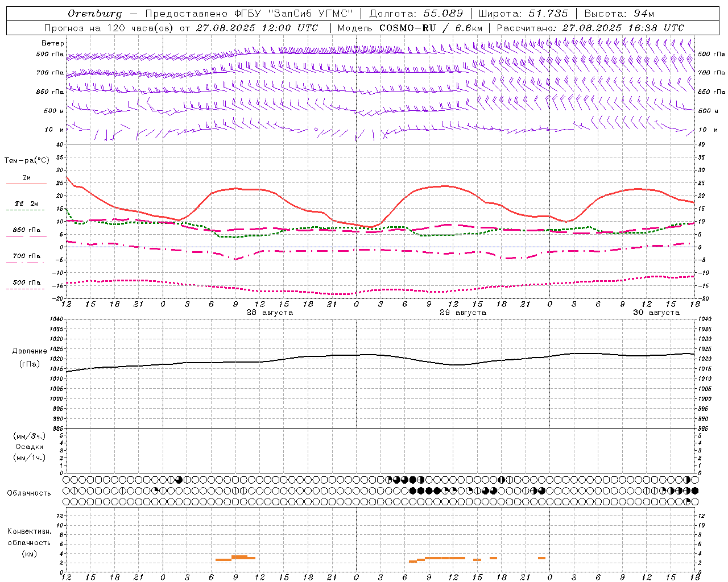The image size is (728, 582).
Task: Click the 28 августа date label
Action: 270,313
